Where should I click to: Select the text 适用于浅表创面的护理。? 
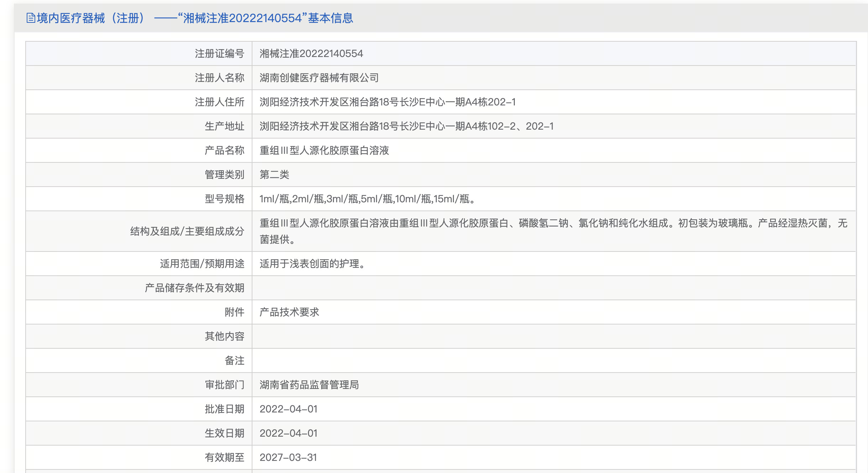(x=312, y=264)
